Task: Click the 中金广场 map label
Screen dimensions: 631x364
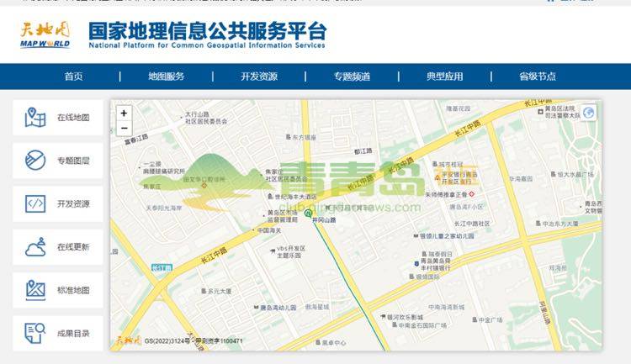Action: (490, 319)
